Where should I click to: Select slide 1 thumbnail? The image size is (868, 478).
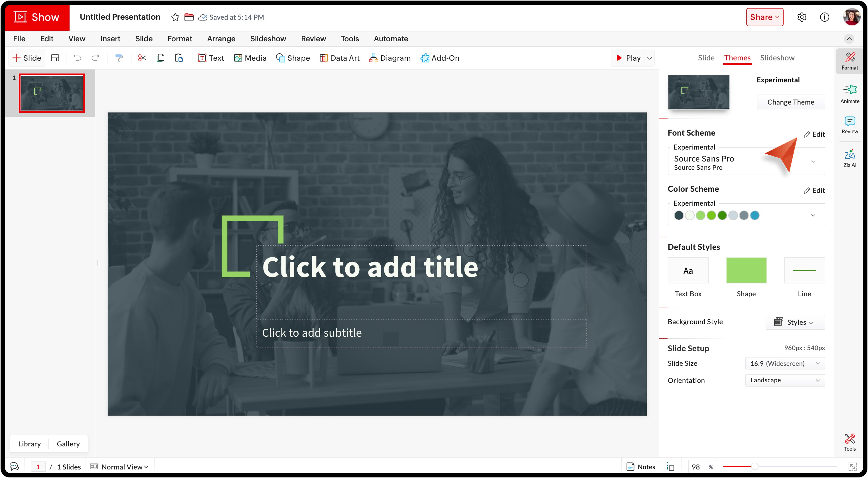tap(52, 93)
